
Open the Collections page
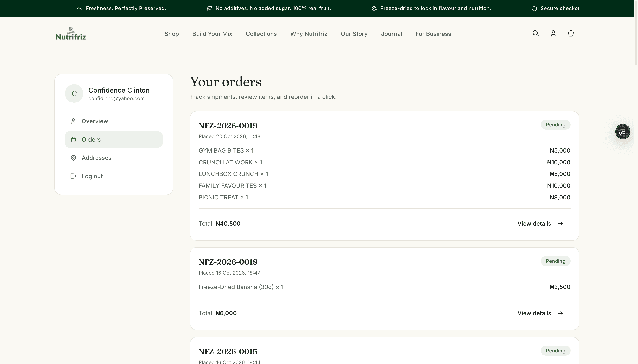261,34
